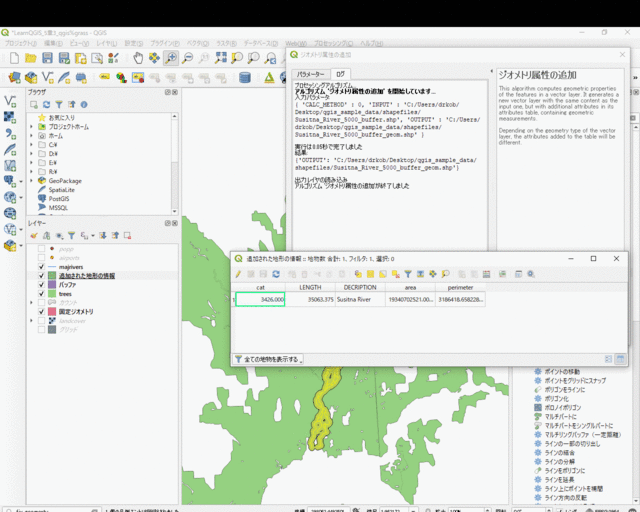Screen dimensions: 640x512
Task: Select ポリゴンをラインに in Processing toolbox
Action: (564, 390)
